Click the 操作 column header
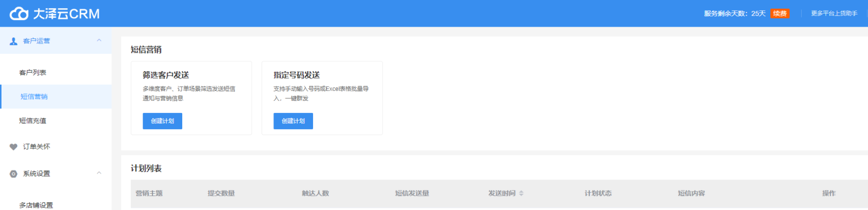 coord(828,193)
